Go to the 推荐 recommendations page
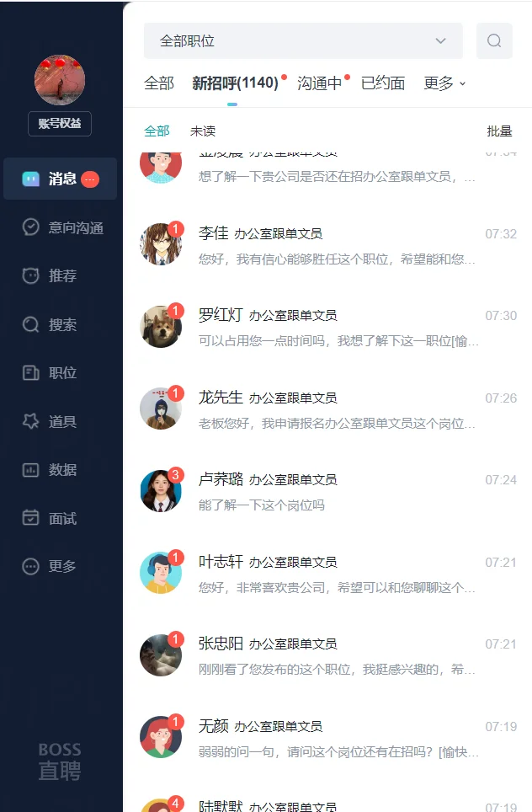The height and width of the screenshot is (812, 532). tap(50, 275)
